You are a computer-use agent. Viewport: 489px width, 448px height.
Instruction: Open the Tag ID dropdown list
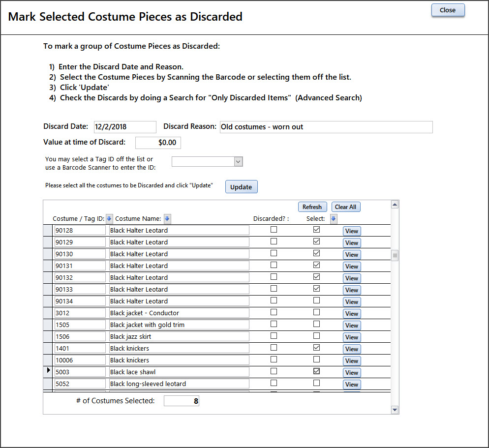pos(238,161)
